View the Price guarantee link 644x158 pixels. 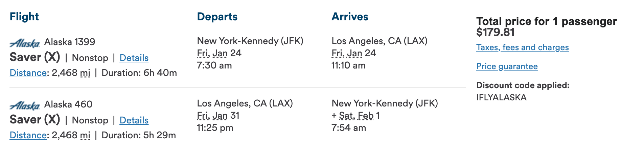click(507, 66)
